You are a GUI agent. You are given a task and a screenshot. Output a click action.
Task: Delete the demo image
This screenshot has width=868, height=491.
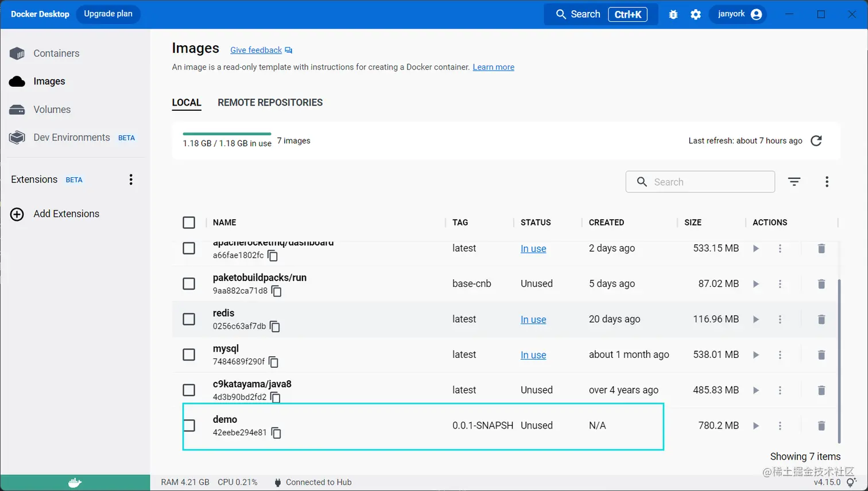point(821,426)
